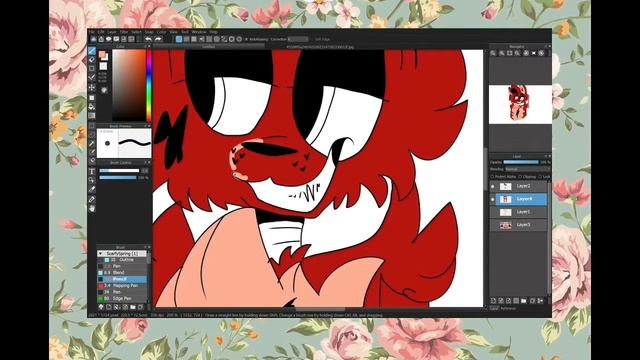
Task: Switch to the Reference tab below the Layer panel
Action: click(x=508, y=309)
